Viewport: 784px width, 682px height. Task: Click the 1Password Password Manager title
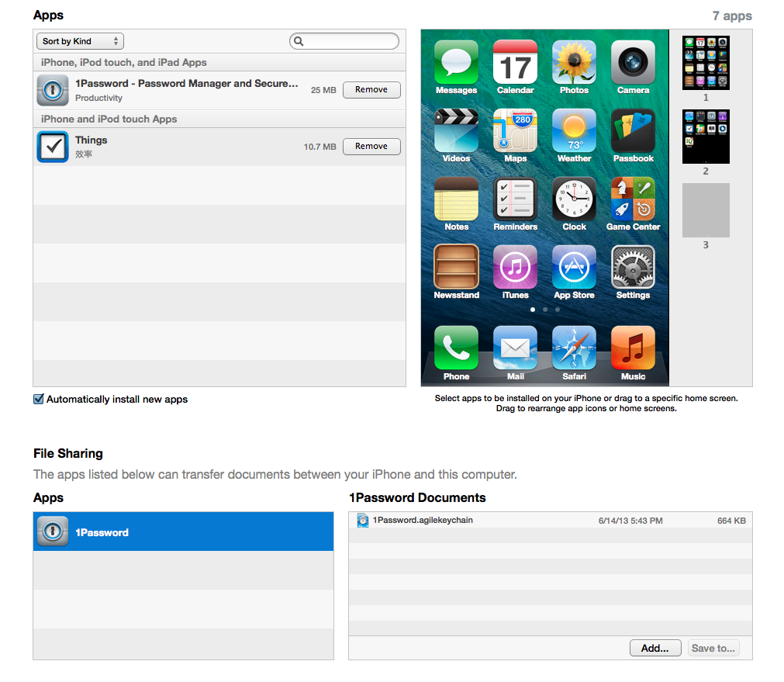[186, 84]
